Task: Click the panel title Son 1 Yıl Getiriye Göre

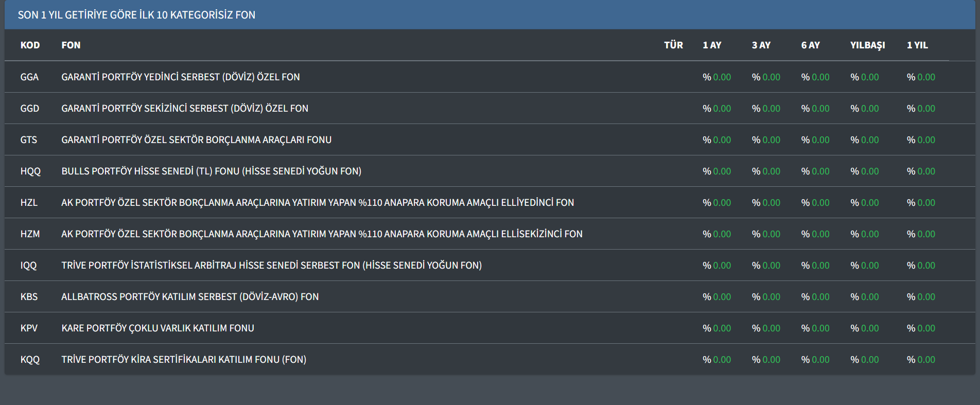Action: pyautogui.click(x=136, y=15)
